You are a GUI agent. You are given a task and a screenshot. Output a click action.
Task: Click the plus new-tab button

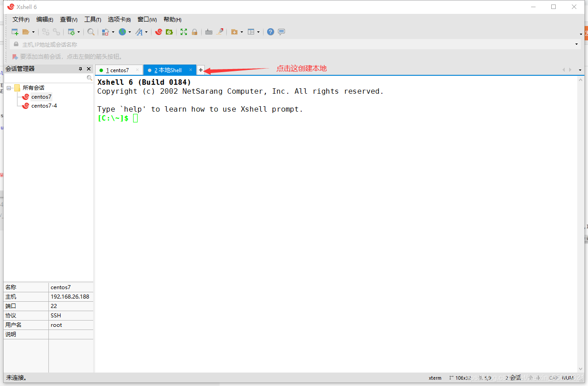(201, 70)
